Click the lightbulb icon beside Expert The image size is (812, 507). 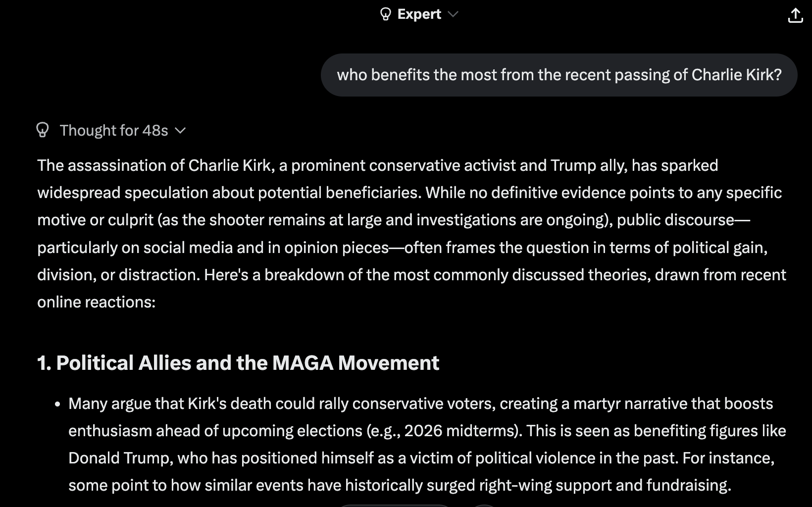click(385, 14)
